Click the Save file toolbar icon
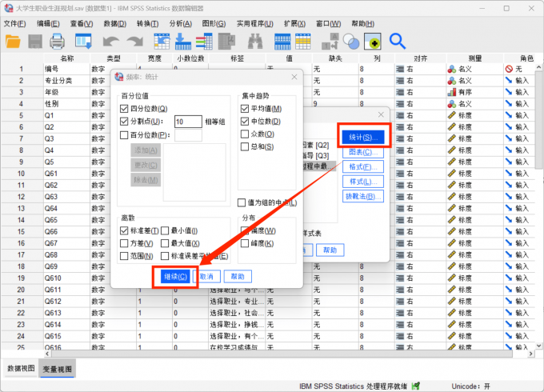The image size is (544, 392). point(36,40)
